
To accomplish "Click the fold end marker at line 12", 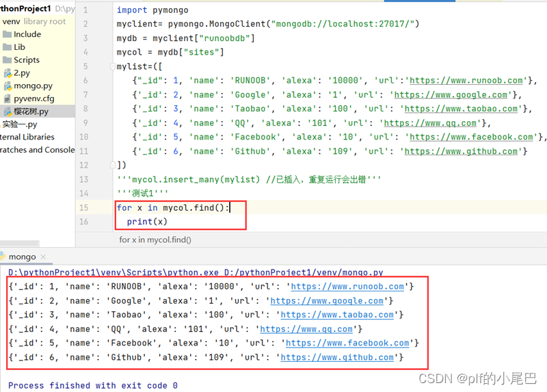I will click(x=112, y=165).
